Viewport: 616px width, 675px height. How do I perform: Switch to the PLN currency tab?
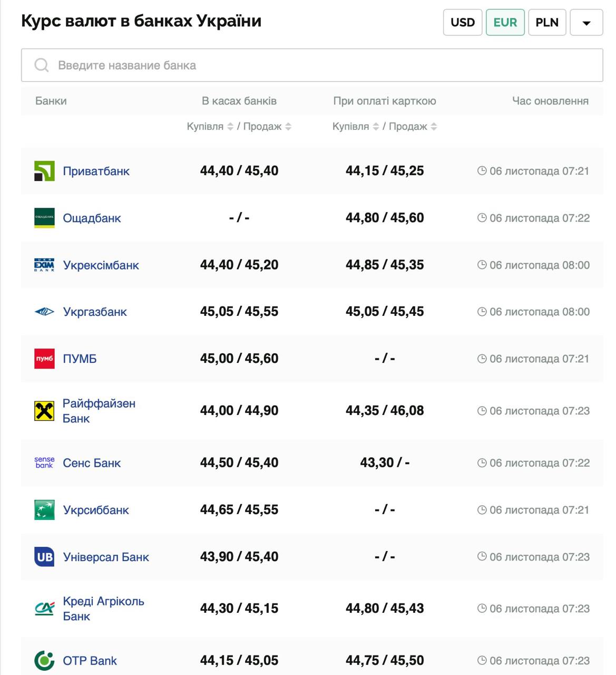pyautogui.click(x=547, y=23)
